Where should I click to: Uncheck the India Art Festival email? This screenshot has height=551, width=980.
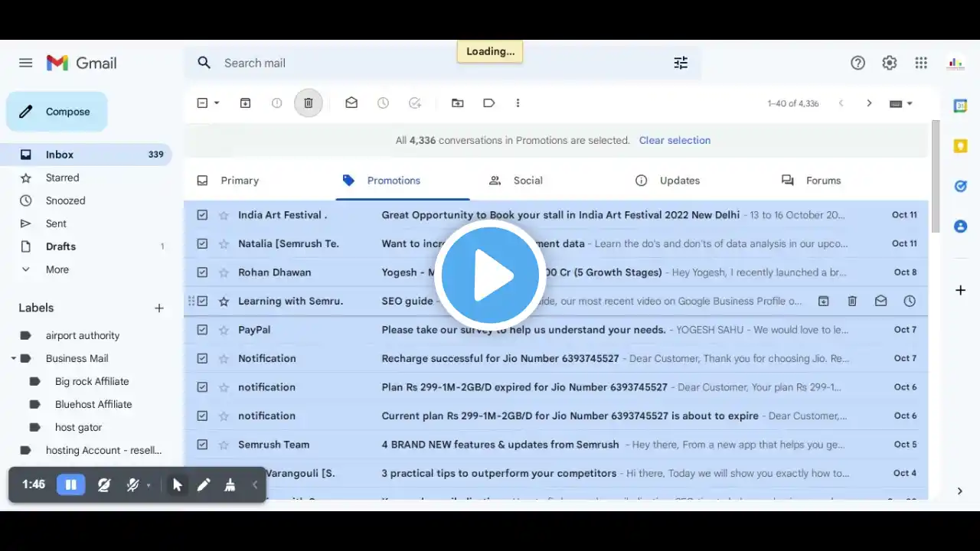[x=202, y=215]
